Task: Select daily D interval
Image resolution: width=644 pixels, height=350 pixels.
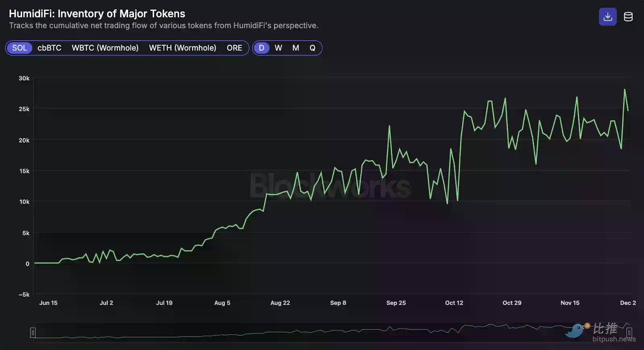Action: 262,48
